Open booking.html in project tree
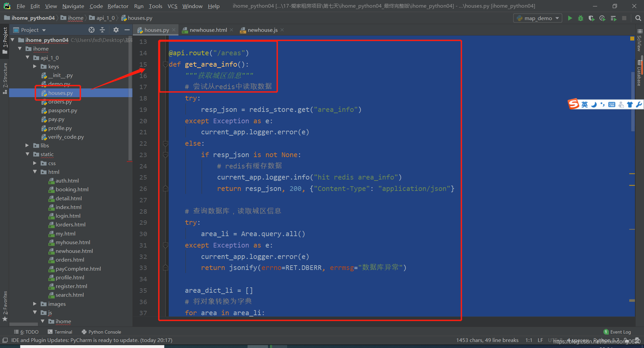Image resolution: width=644 pixels, height=348 pixels. pos(72,189)
